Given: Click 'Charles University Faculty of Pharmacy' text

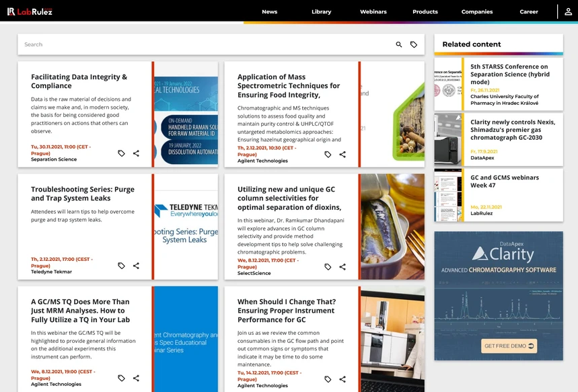Looking at the screenshot, I should pos(504,100).
